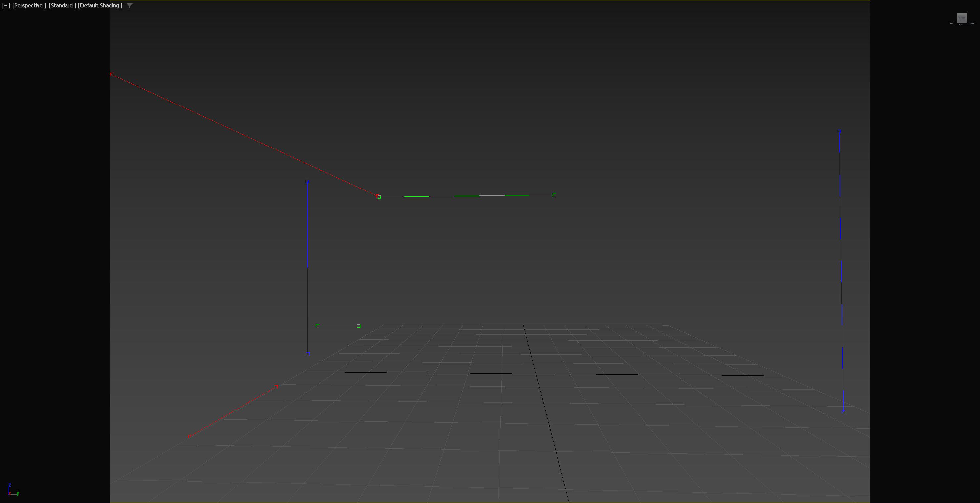Viewport: 980px width, 503px height.
Task: Select the right vertex of the short green line
Action: click(358, 326)
